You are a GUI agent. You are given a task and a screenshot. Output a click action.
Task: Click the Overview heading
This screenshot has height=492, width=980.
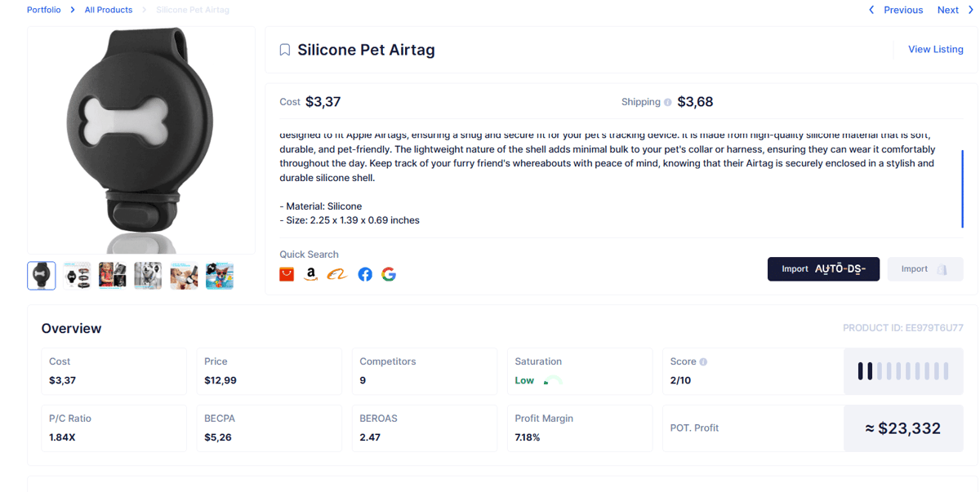pyautogui.click(x=72, y=329)
